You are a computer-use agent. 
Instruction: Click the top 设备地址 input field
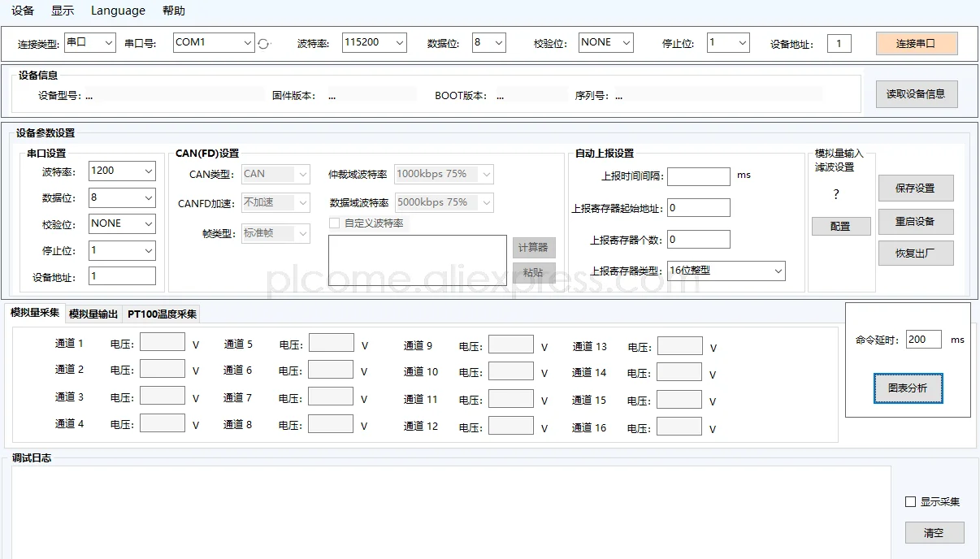click(x=839, y=44)
